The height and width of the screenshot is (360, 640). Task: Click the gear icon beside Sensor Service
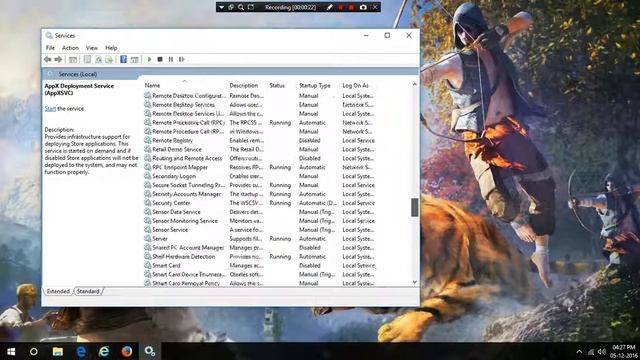147,229
